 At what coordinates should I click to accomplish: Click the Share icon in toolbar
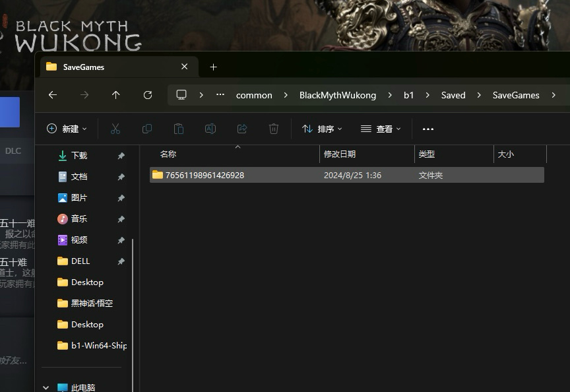[241, 129]
